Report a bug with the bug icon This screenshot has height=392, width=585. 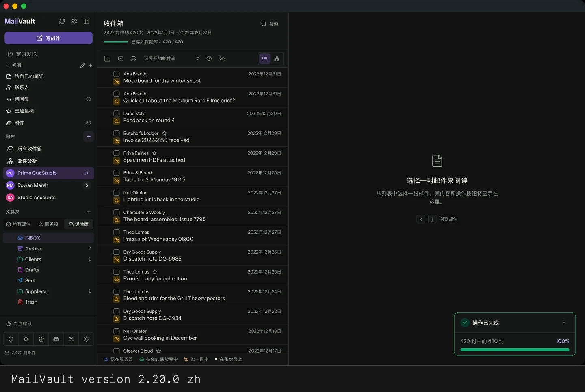point(26,339)
